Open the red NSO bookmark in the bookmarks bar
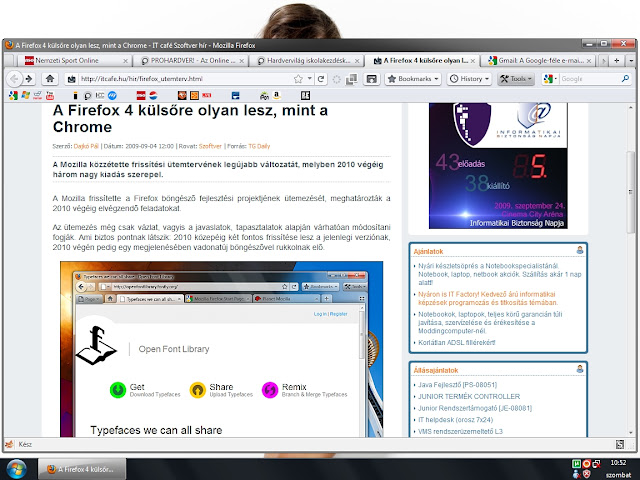640x480 pixels. 141,96
